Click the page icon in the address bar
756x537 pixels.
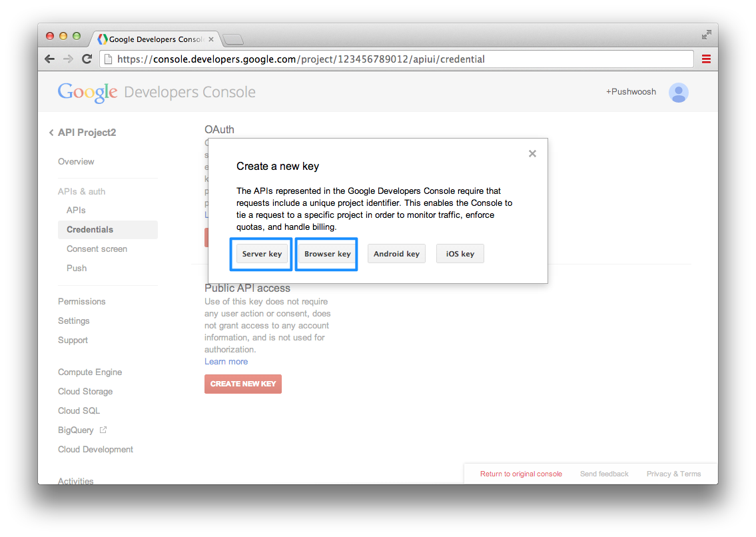pos(109,59)
